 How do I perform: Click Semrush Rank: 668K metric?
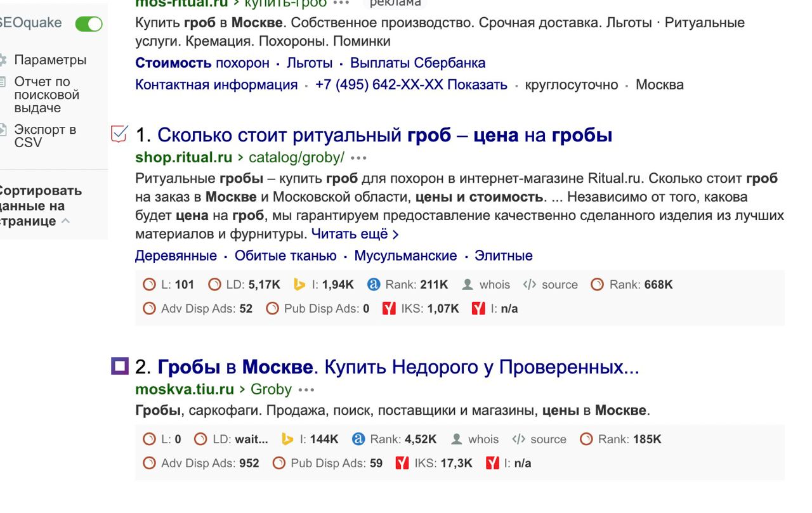tap(632, 285)
